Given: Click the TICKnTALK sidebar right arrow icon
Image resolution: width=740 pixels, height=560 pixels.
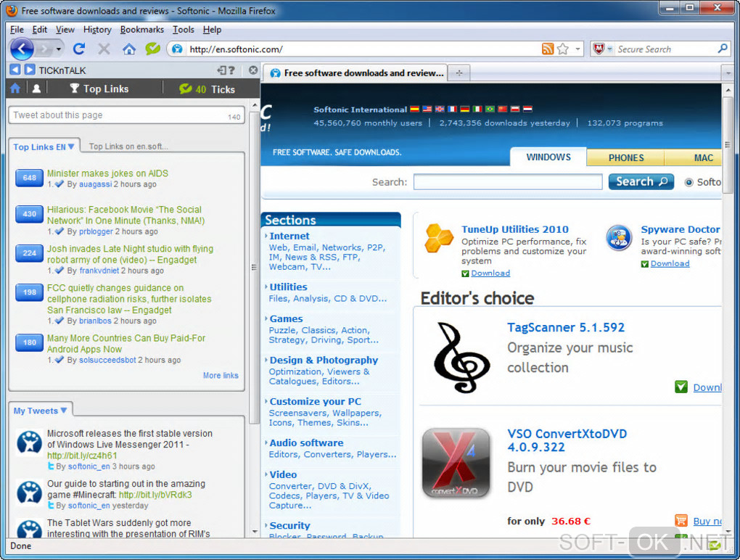Looking at the screenshot, I should point(30,70).
